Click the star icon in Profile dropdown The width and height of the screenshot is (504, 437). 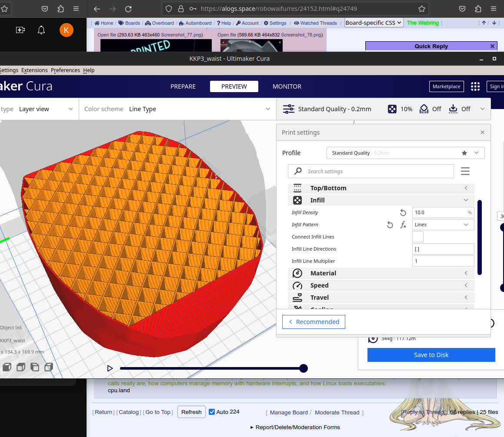[464, 153]
